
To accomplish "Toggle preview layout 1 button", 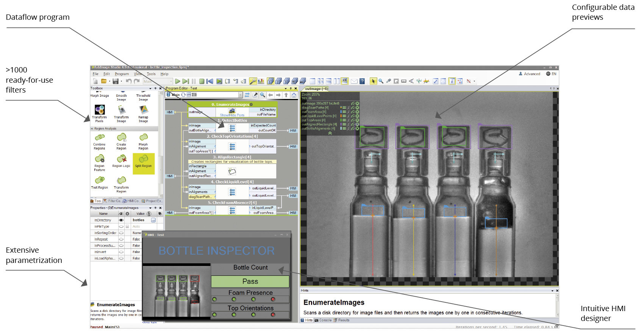I will (270, 81).
